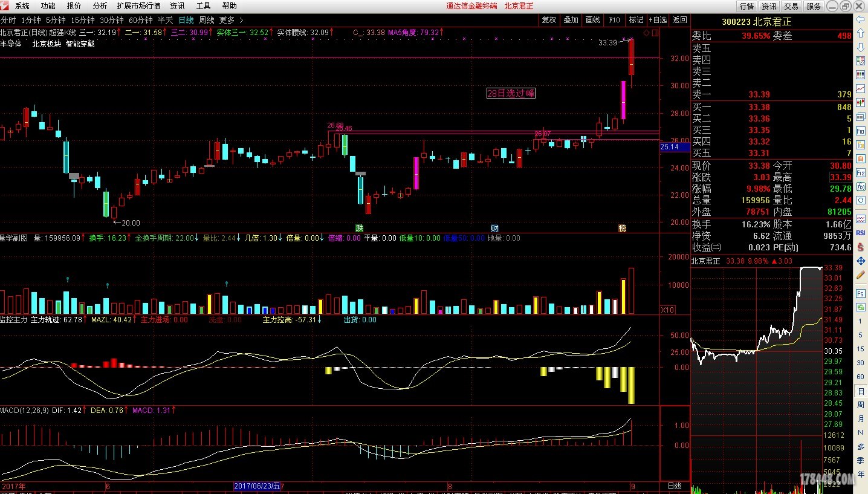Select daily '日' period in sidebar
Image resolution: width=868 pixels, height=494 pixels.
click(861, 391)
